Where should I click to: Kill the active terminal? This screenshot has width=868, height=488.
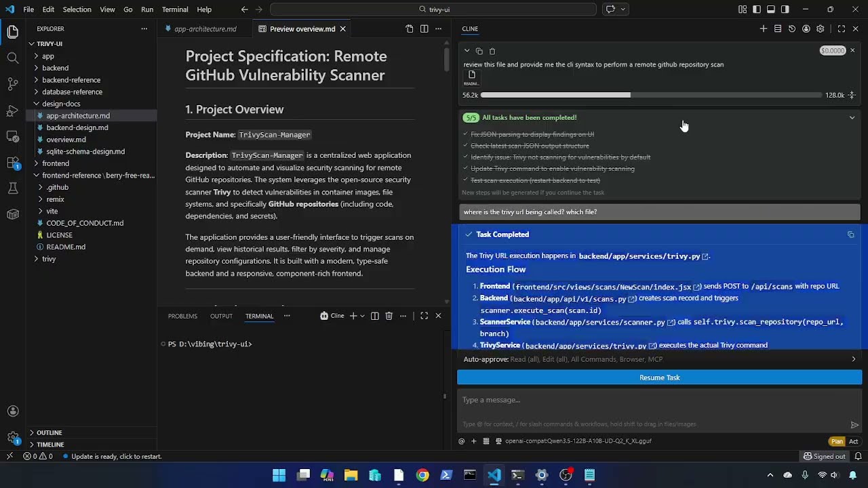389,316
